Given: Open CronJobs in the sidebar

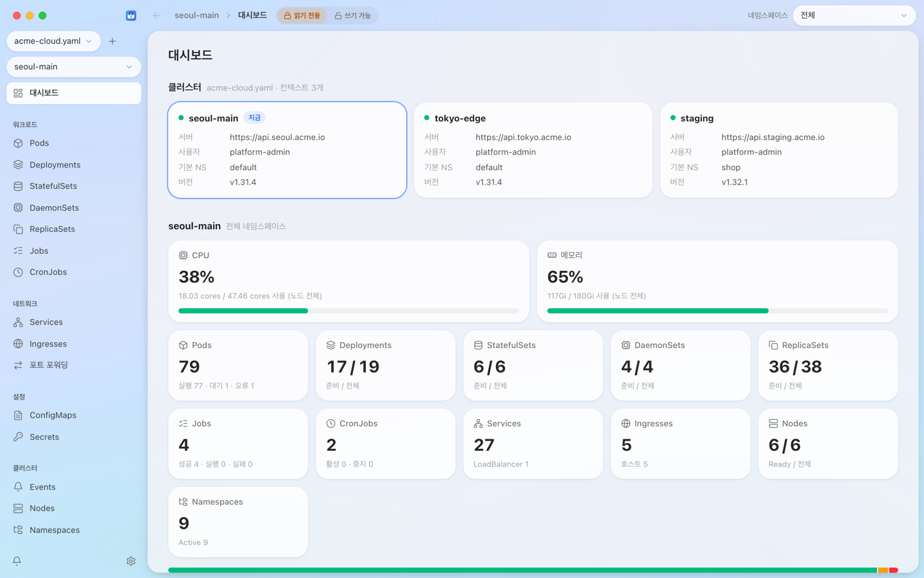Looking at the screenshot, I should 74,272.
